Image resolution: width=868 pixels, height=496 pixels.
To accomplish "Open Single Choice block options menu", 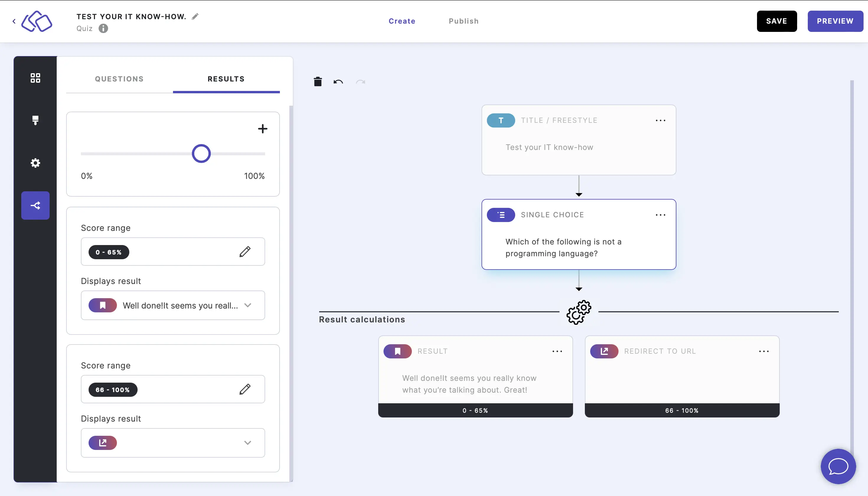I will pyautogui.click(x=660, y=215).
